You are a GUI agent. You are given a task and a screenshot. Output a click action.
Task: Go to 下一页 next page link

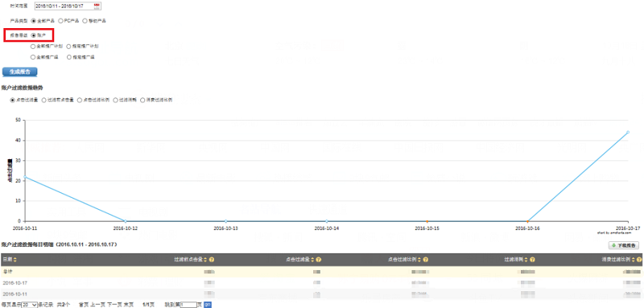(x=114, y=305)
